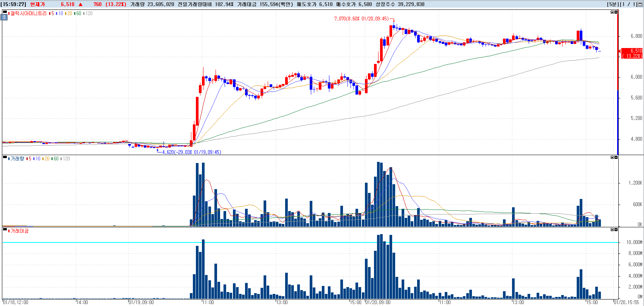This screenshot has width=644, height=306.
Task: Click the [1 / 1] page indicator
Action: point(628,4)
